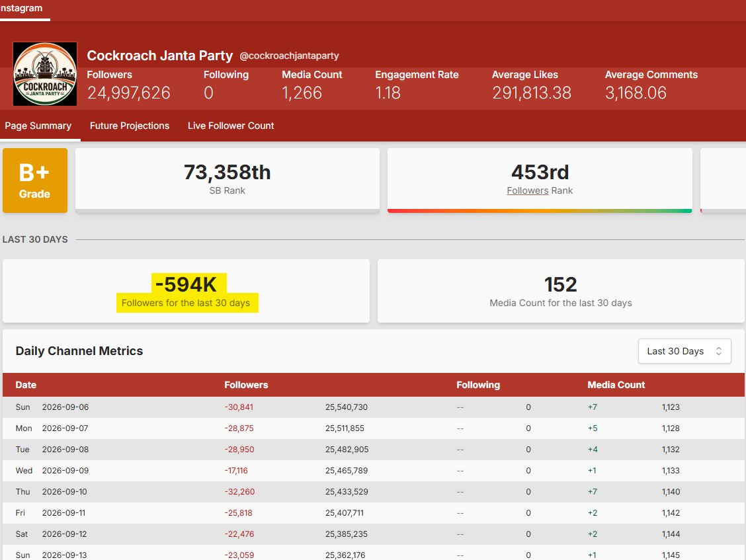Click the 1,128 media count cell
Screen dimensions: 746x560
pos(671,428)
